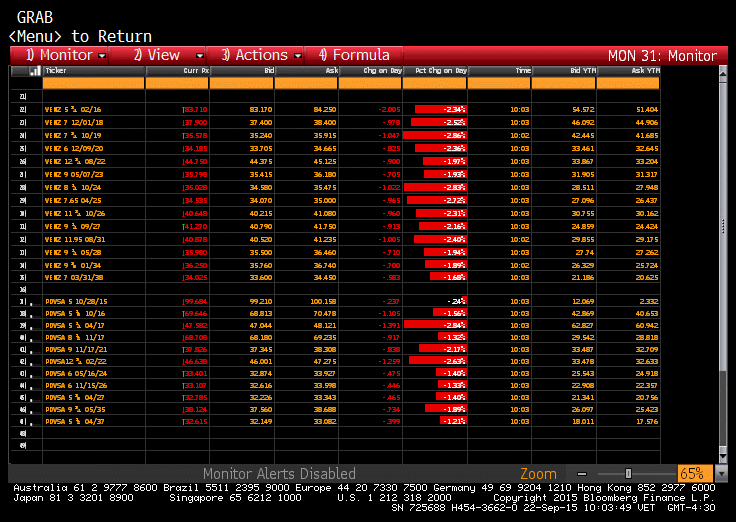
Task: Click the 99.684 current price cell
Action: click(x=195, y=301)
